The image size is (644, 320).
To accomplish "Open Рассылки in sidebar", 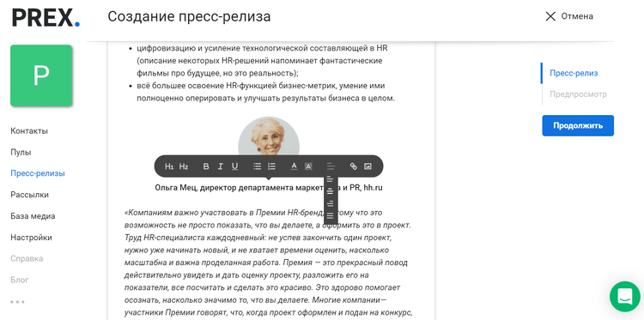I will (x=29, y=195).
